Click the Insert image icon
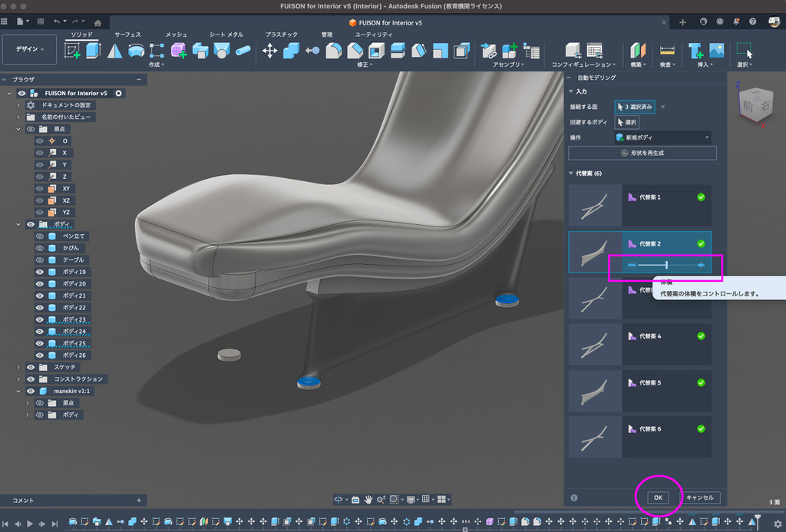The image size is (786, 532). coord(717,51)
